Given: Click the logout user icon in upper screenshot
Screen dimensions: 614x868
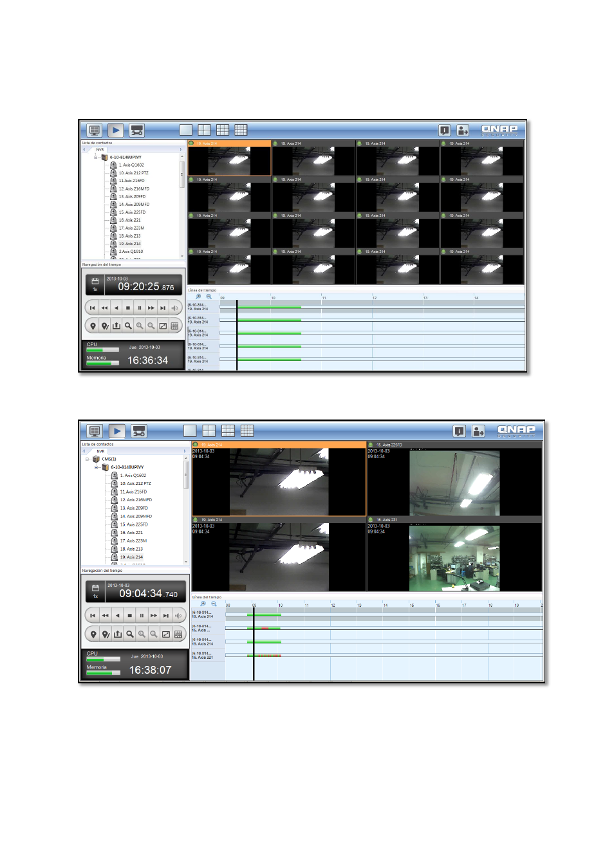Looking at the screenshot, I should point(463,131).
